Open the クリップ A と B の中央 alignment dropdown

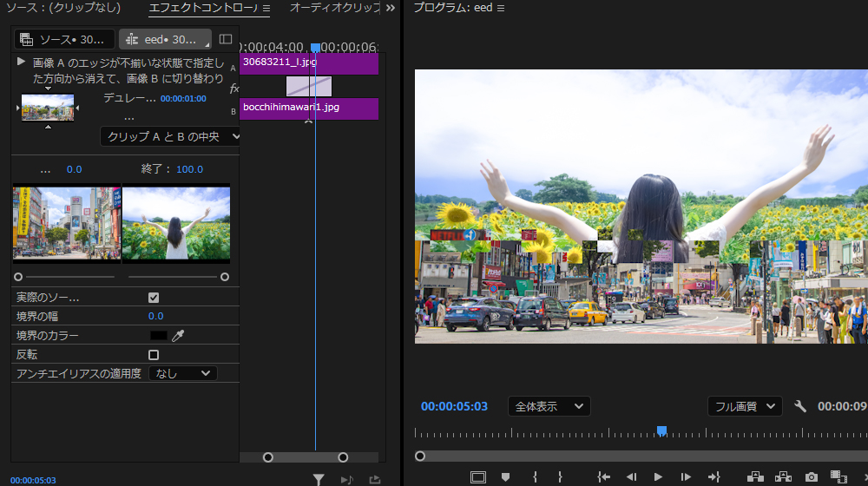(x=170, y=136)
